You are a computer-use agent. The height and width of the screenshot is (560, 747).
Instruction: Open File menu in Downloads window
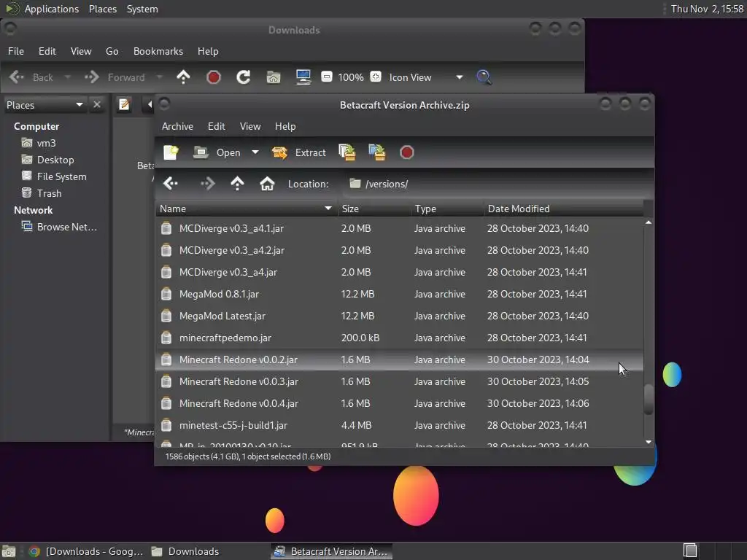(16, 51)
